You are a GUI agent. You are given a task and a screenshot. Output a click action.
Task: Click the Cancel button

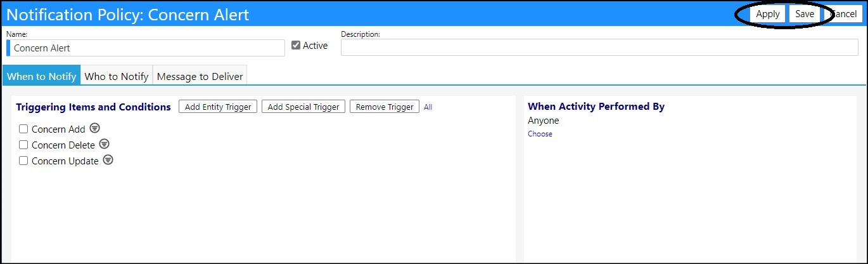[x=843, y=14]
